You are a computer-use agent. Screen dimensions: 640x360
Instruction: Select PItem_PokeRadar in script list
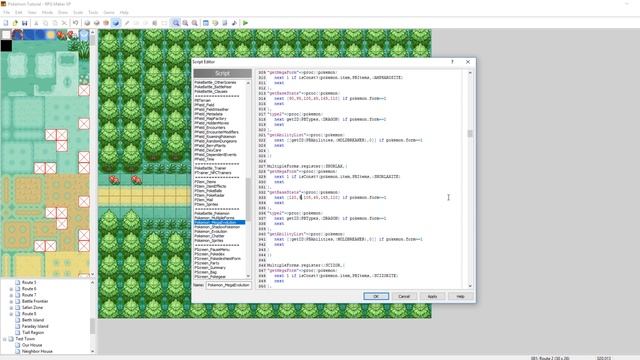(x=209, y=196)
